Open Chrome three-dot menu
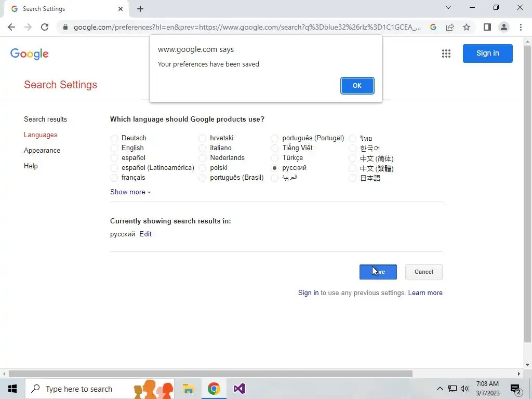 point(521,27)
